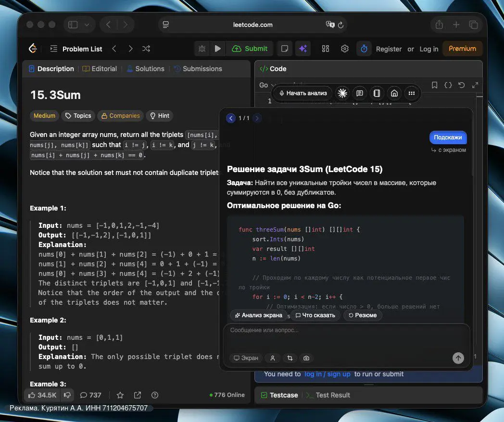This screenshot has width=504, height=422.
Task: Reveal the Hint
Action: click(160, 116)
